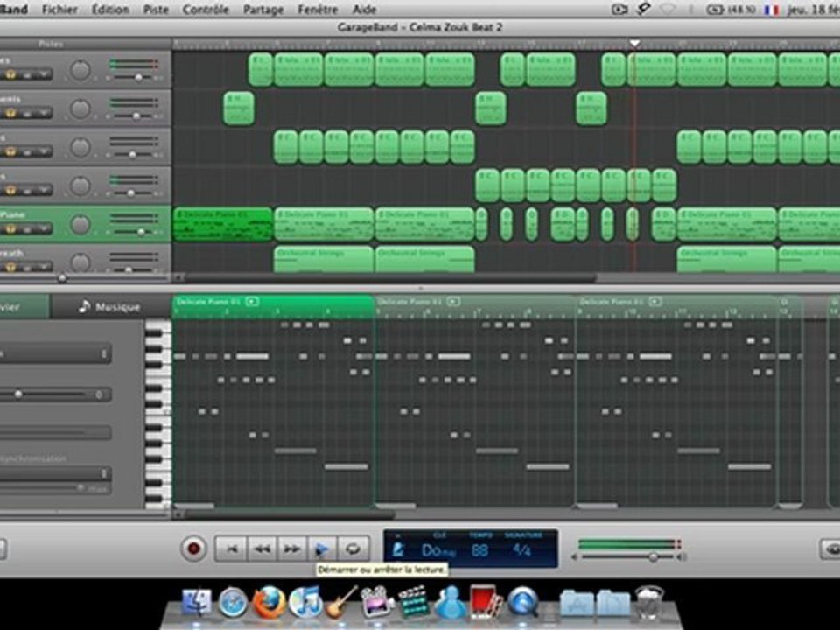Click the Piano track pan knob
The height and width of the screenshot is (630, 840).
[80, 225]
